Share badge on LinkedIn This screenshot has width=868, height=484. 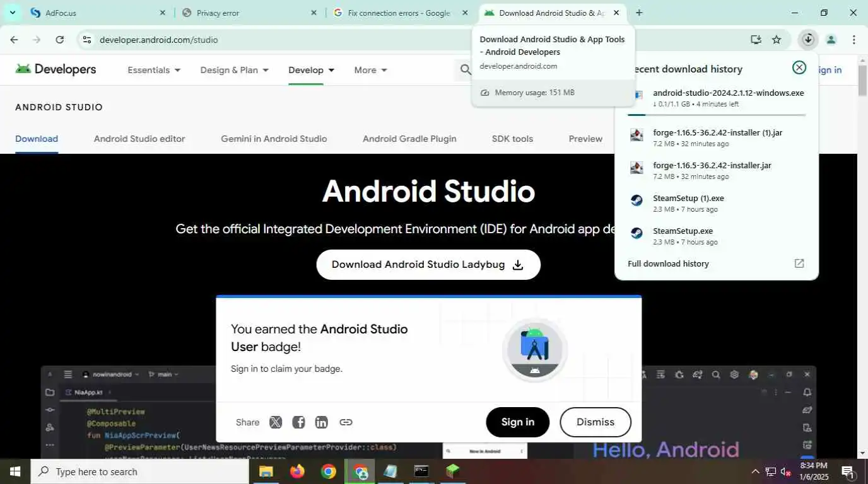pos(322,422)
